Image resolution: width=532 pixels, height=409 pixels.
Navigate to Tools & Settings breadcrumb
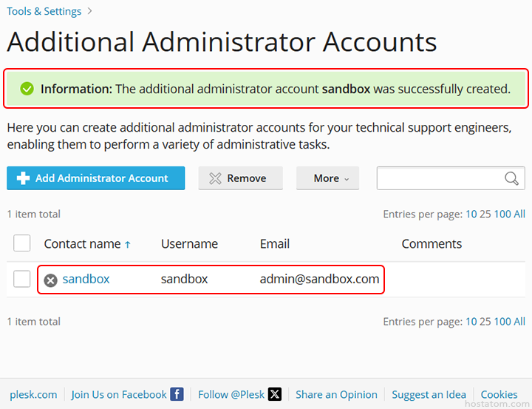tap(44, 11)
